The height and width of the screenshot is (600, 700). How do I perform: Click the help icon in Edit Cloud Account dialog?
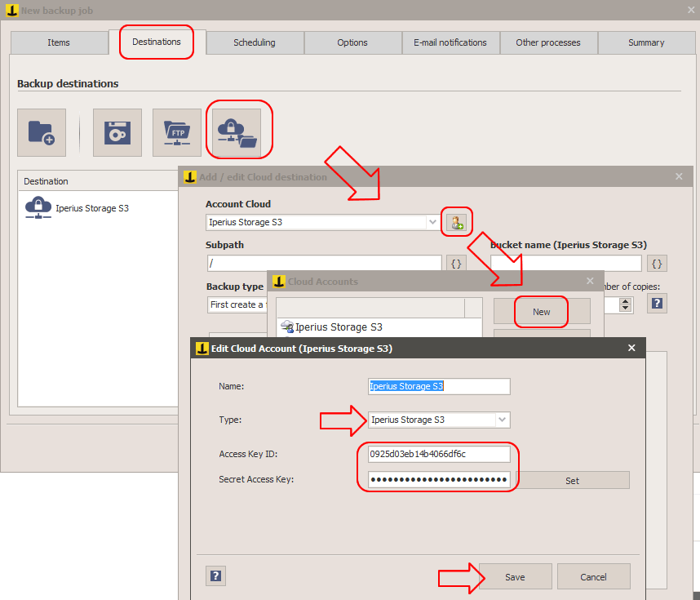click(215, 576)
